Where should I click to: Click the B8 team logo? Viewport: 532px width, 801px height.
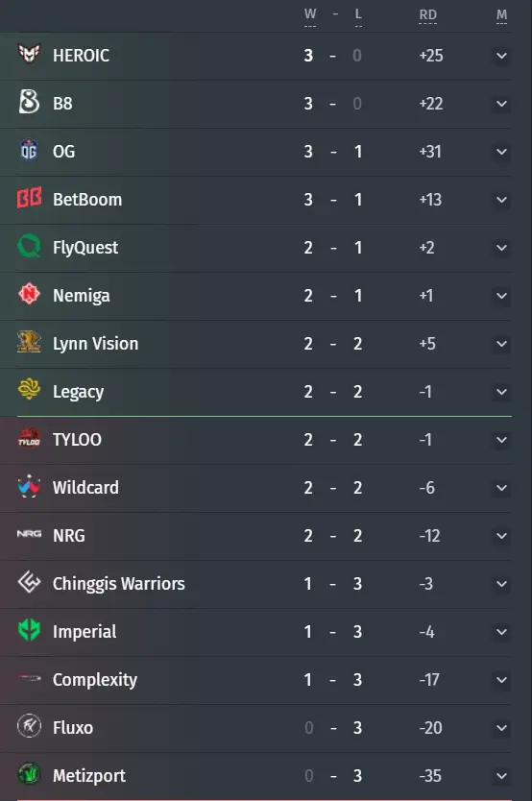(29, 102)
